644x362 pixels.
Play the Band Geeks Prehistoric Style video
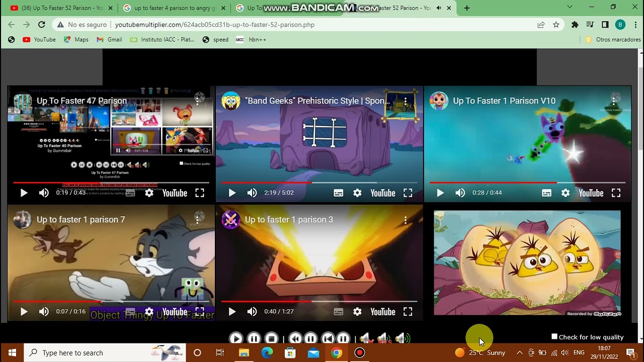tap(232, 193)
